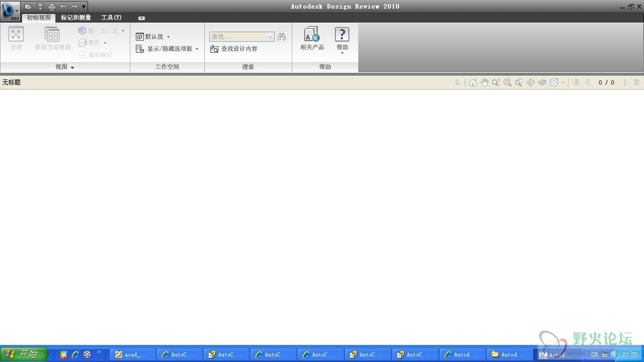The height and width of the screenshot is (362, 644).
Task: Click the Open file folder icon
Action: click(x=28, y=7)
